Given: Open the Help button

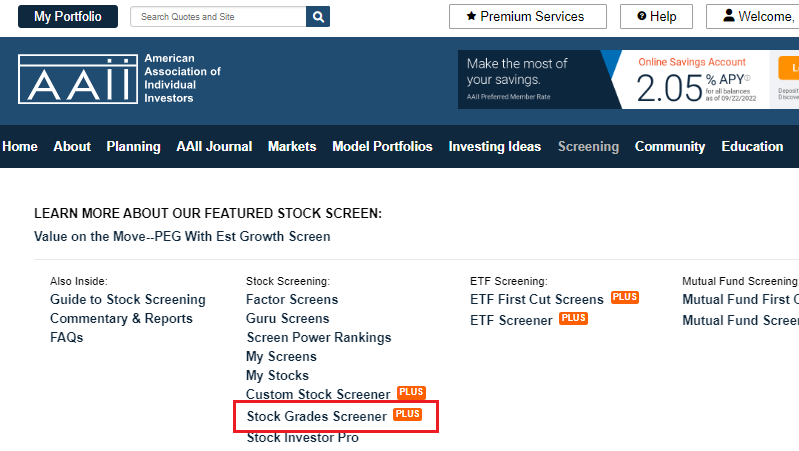Looking at the screenshot, I should tap(655, 17).
